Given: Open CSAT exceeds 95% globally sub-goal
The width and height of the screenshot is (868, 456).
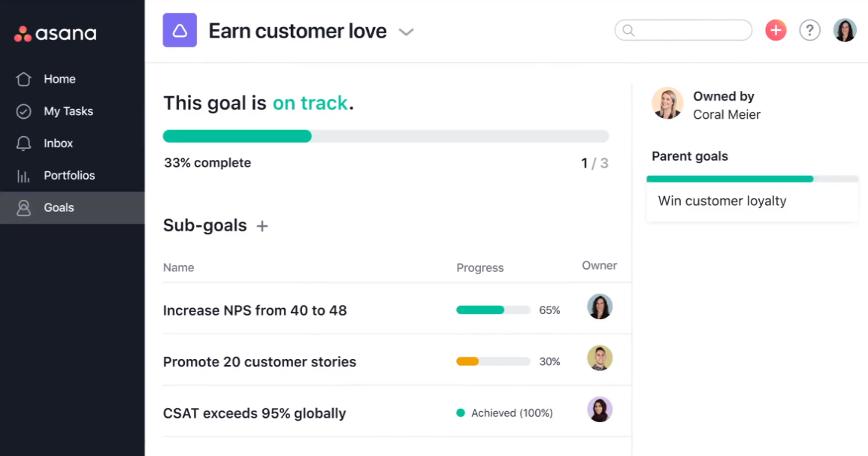Looking at the screenshot, I should pyautogui.click(x=254, y=413).
